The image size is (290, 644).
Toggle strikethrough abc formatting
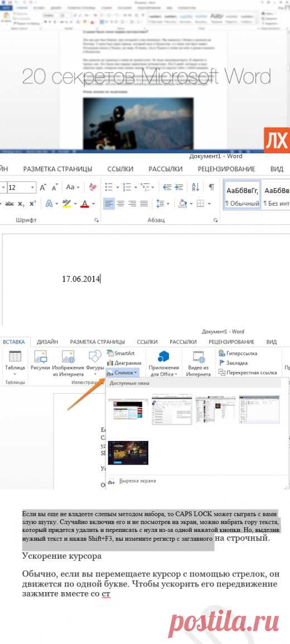click(9, 204)
